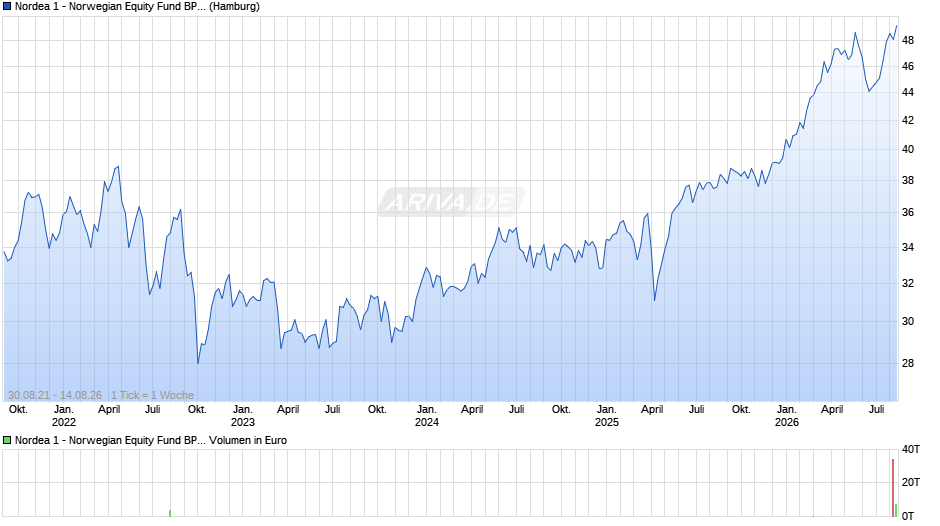940x526 pixels.
Task: Click the blue price legend square
Action: coord(7,7)
